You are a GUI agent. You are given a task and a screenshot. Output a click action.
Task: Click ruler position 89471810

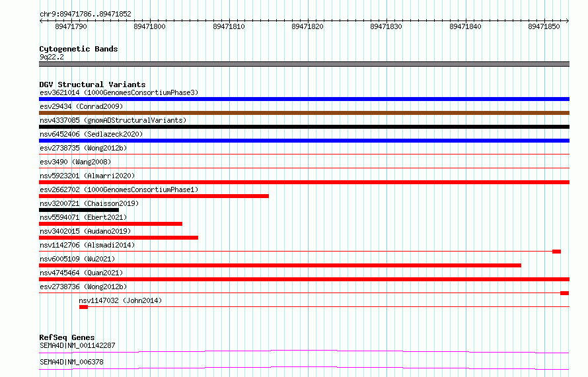pos(229,26)
